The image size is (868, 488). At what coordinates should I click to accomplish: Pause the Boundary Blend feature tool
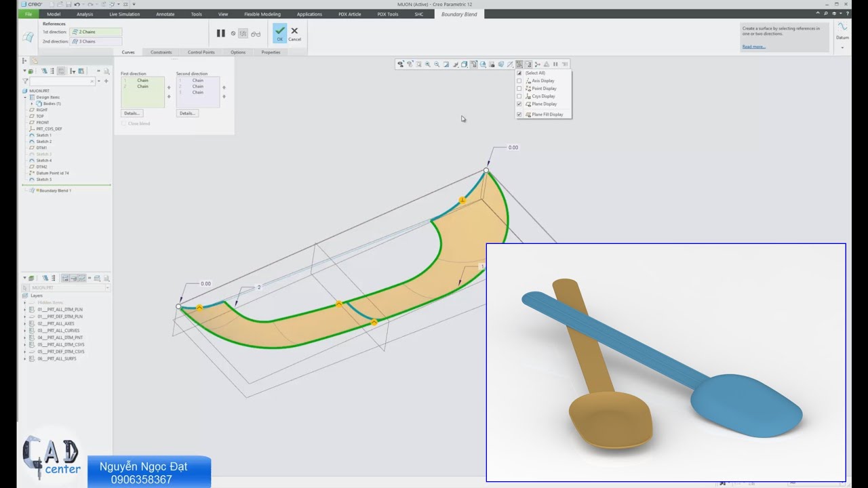point(220,33)
